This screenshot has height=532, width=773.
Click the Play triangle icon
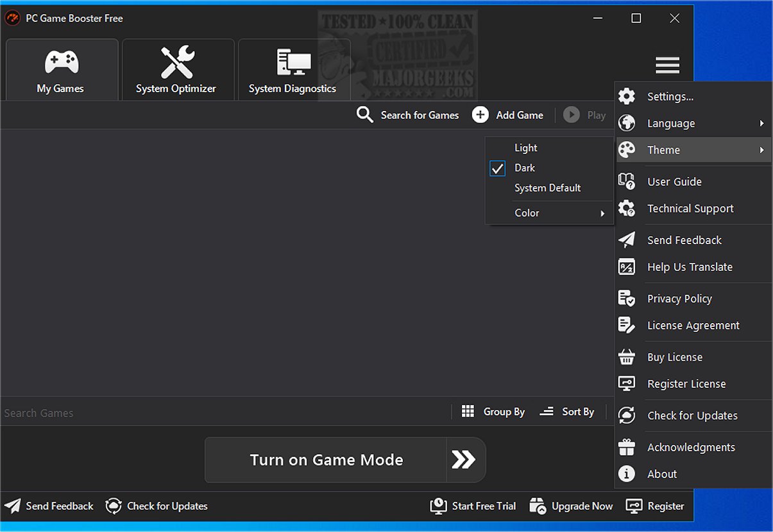point(571,115)
